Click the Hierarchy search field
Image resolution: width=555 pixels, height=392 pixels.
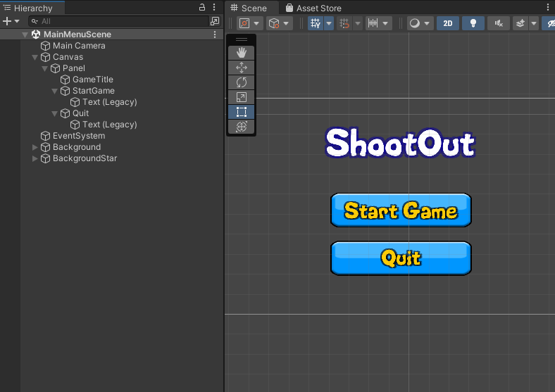(119, 21)
